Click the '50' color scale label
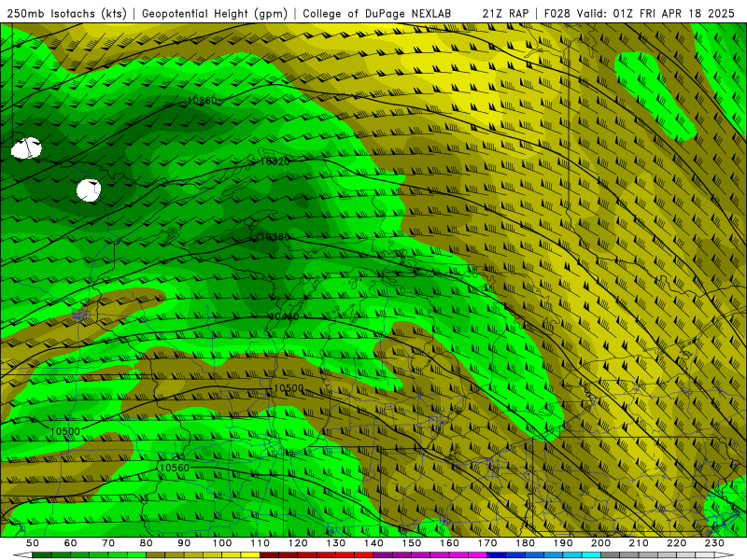Screen dimensions: 747x560 click(x=33, y=543)
